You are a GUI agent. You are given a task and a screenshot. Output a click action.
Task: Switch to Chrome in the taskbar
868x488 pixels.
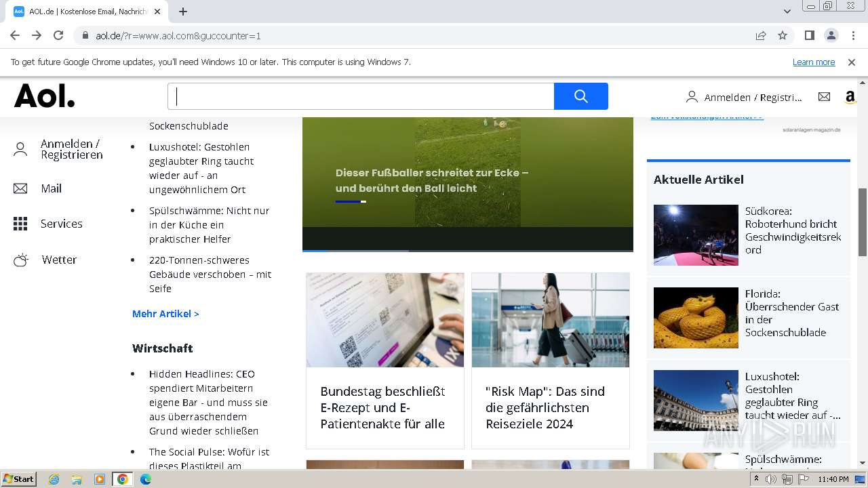tap(123, 479)
